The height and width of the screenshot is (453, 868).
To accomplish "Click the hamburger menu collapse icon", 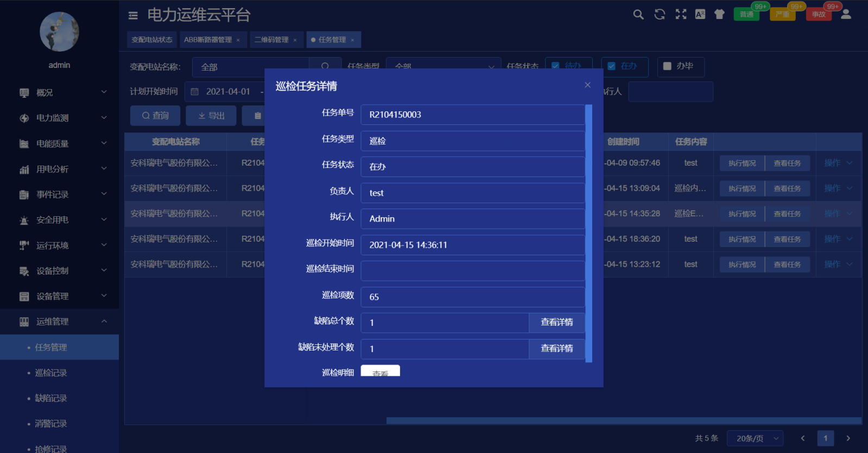I will 133,15.
